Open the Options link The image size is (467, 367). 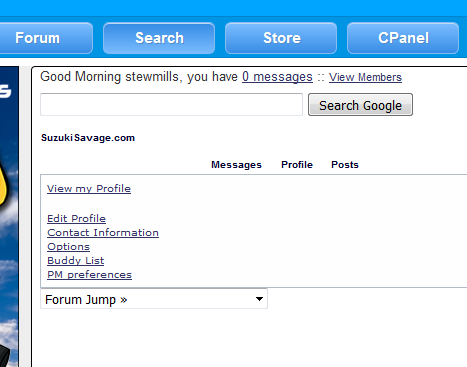coord(68,247)
